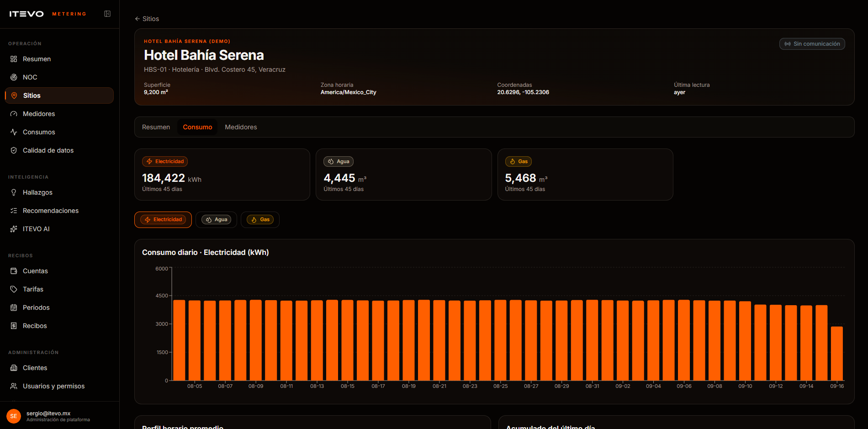
Task: Click coordinates value 20.6296, -105.2306
Action: click(523, 92)
